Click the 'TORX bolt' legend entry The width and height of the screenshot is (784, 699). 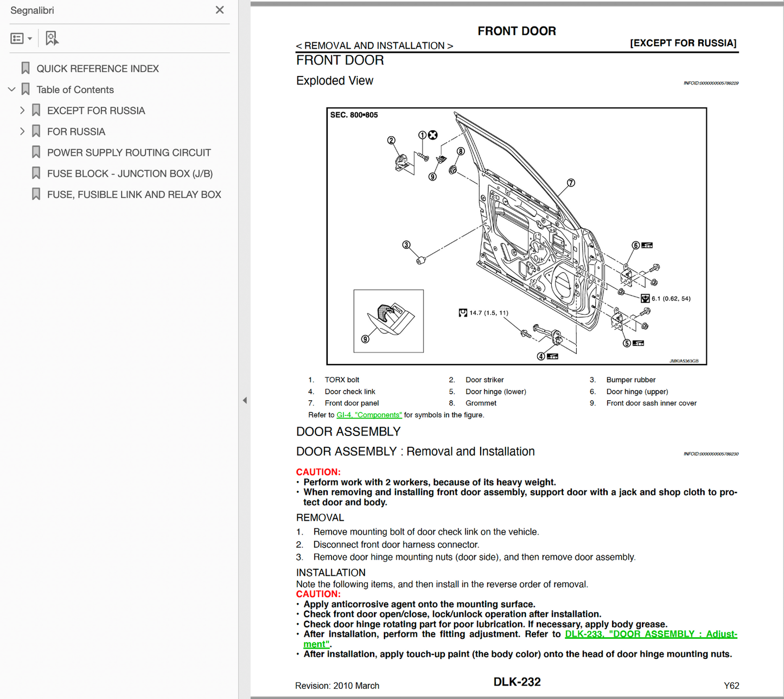coord(342,380)
